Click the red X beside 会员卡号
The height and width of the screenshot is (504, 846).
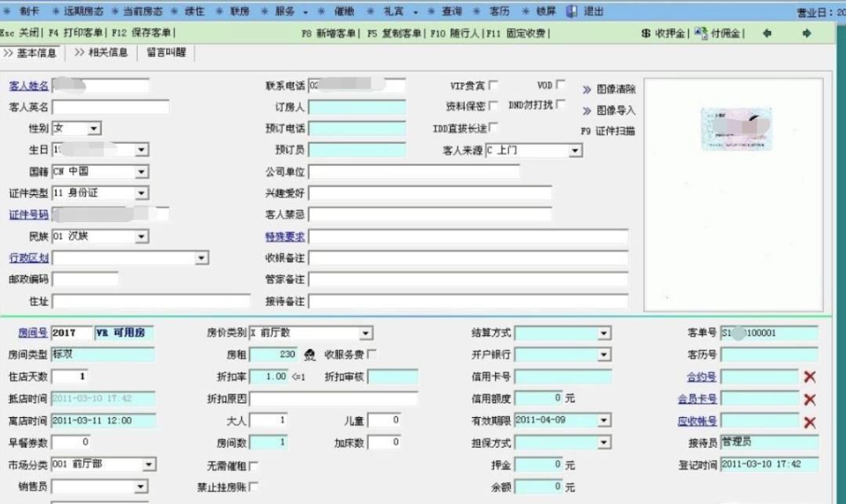pos(810,399)
